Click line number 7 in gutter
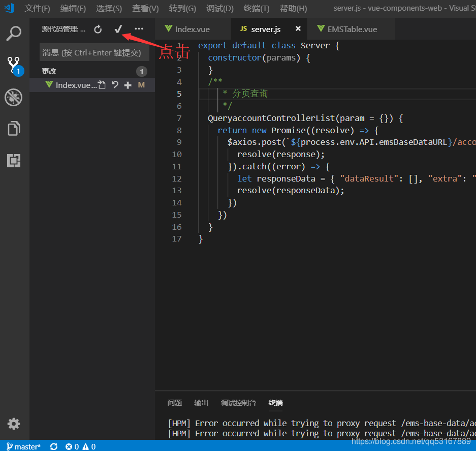The height and width of the screenshot is (451, 476). coord(179,118)
